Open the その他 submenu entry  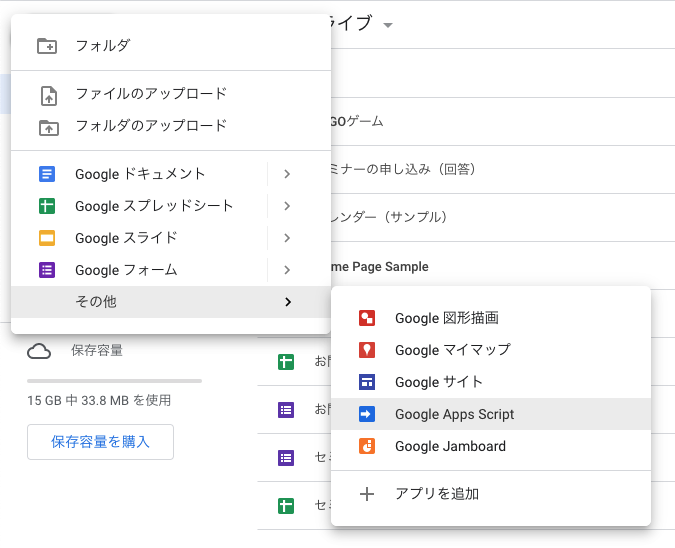pyautogui.click(x=171, y=302)
